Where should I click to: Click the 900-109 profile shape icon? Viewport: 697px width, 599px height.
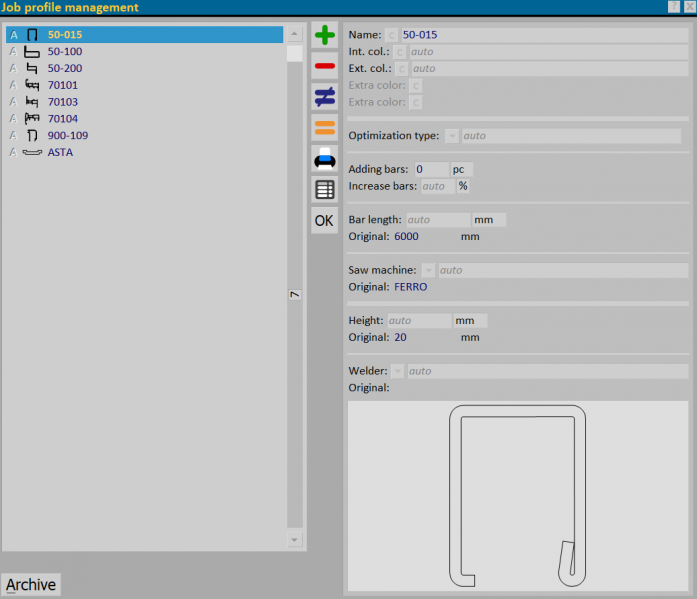pyautogui.click(x=32, y=136)
